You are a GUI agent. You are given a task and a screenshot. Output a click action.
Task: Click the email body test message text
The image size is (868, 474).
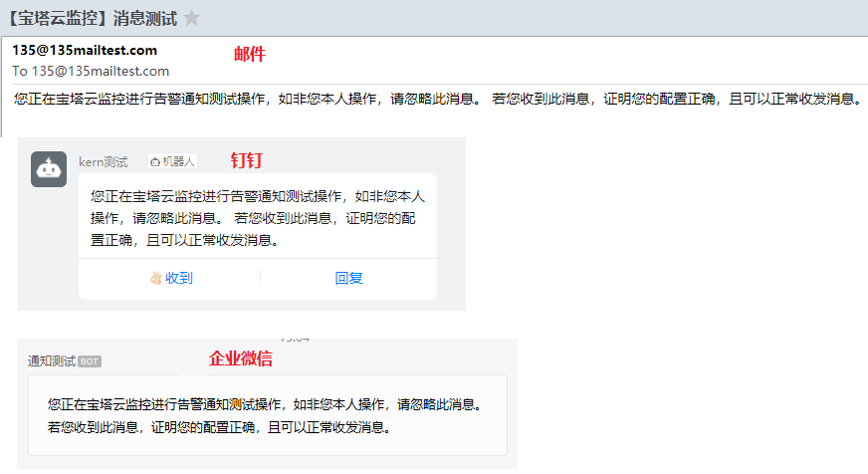(438, 100)
